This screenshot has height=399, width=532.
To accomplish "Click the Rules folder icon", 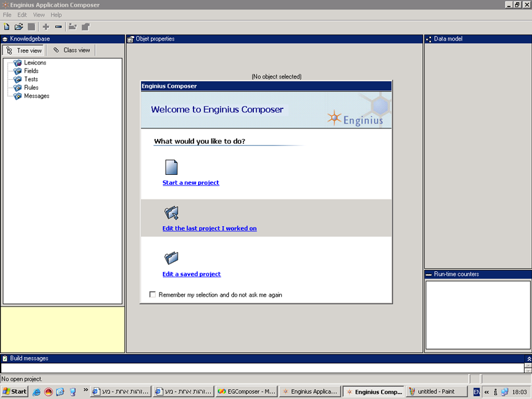I will pos(18,88).
